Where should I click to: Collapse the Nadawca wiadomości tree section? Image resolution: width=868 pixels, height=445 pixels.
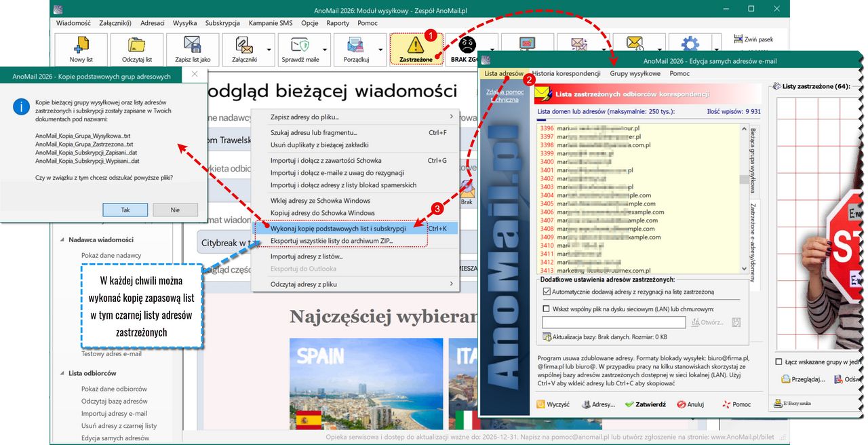(63, 239)
